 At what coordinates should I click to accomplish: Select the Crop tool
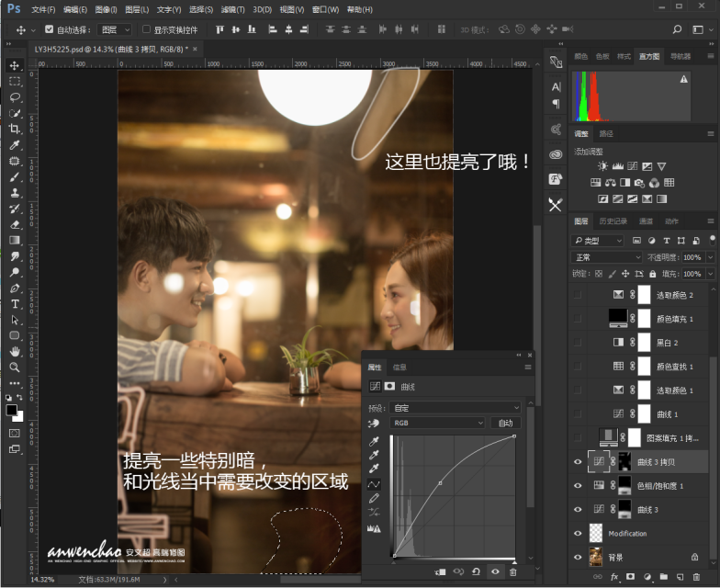click(x=15, y=129)
